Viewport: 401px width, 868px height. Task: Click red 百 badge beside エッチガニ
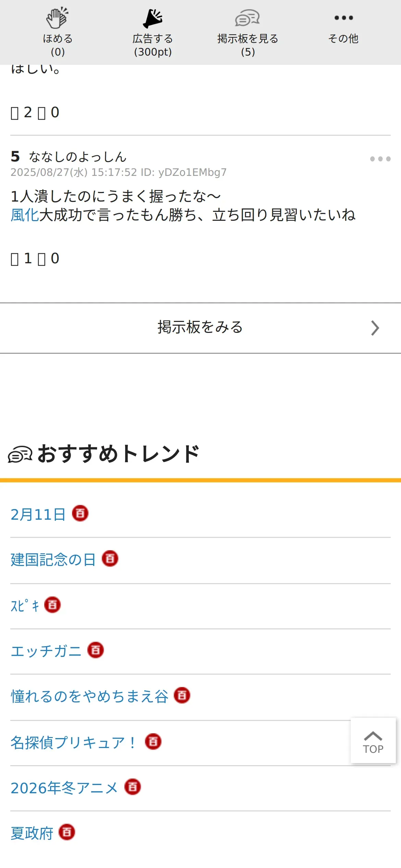[96, 650]
